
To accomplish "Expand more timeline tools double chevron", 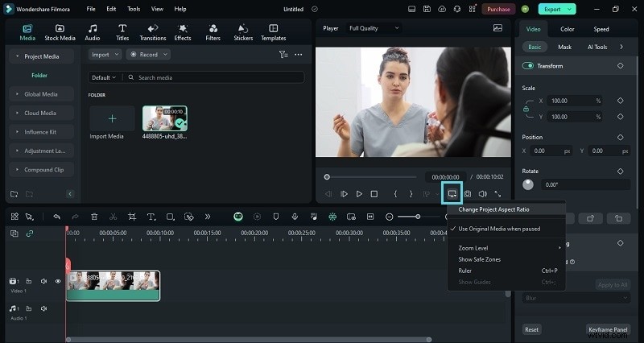I will pyautogui.click(x=208, y=217).
